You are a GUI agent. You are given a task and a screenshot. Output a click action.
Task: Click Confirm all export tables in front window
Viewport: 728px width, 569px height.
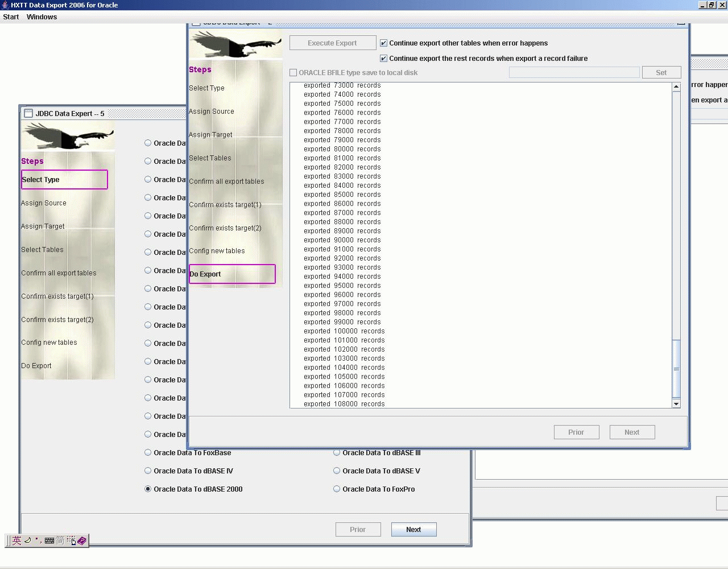(226, 182)
